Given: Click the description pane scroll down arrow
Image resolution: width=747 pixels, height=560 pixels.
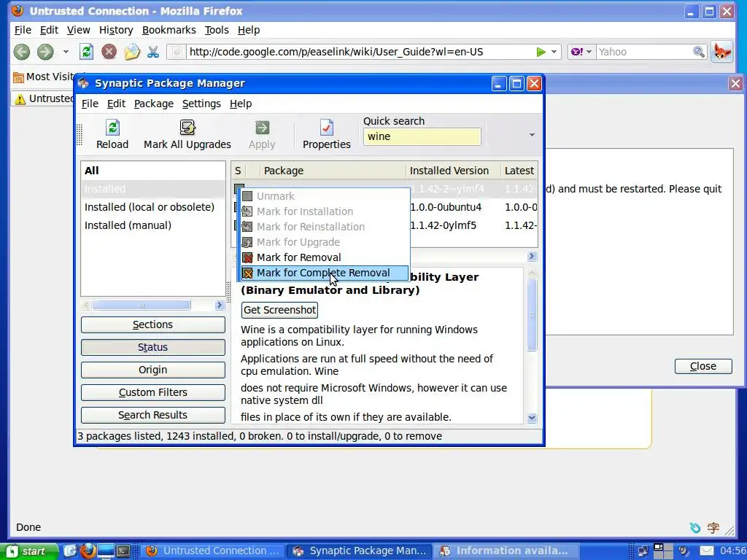Looking at the screenshot, I should [532, 418].
